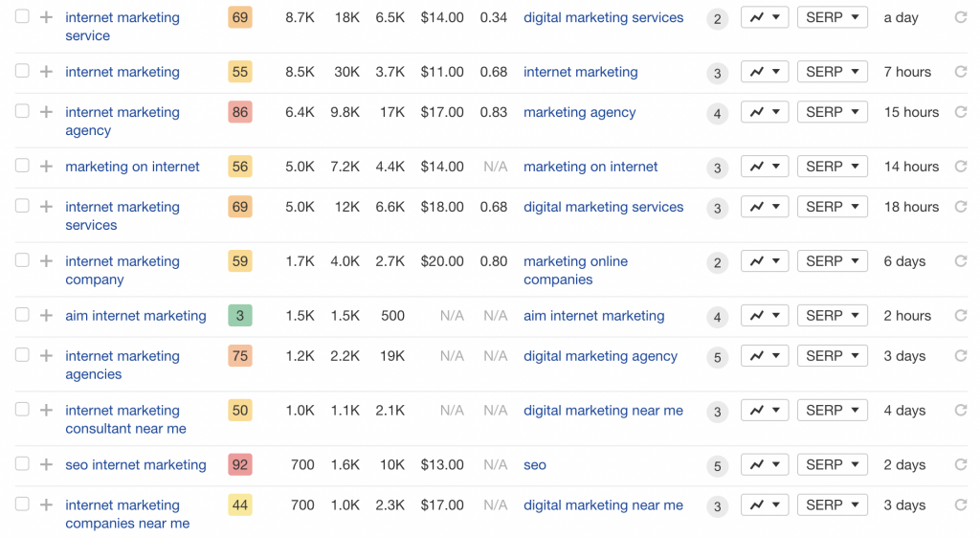
Task: Refresh data for 'internet marketing agencies'
Action: pos(961,355)
